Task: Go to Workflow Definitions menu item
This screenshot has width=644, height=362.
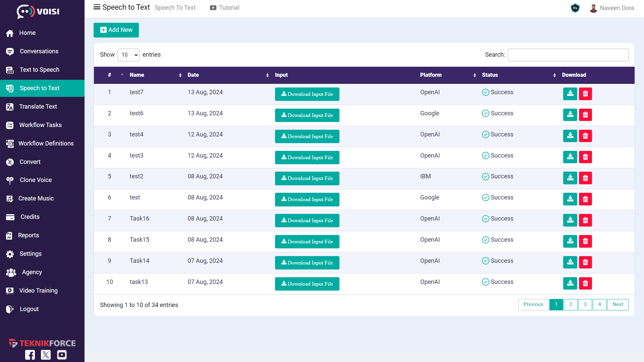Action: (x=46, y=143)
